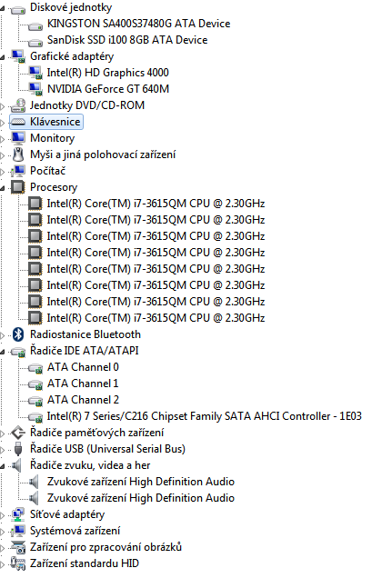
Task: Click the Síťové adaptéry network icon
Action: tap(17, 514)
